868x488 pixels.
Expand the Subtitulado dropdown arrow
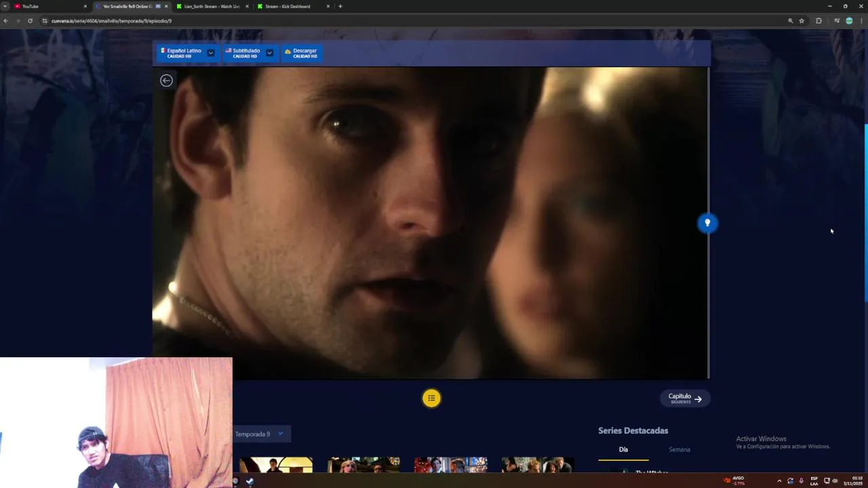(x=269, y=53)
